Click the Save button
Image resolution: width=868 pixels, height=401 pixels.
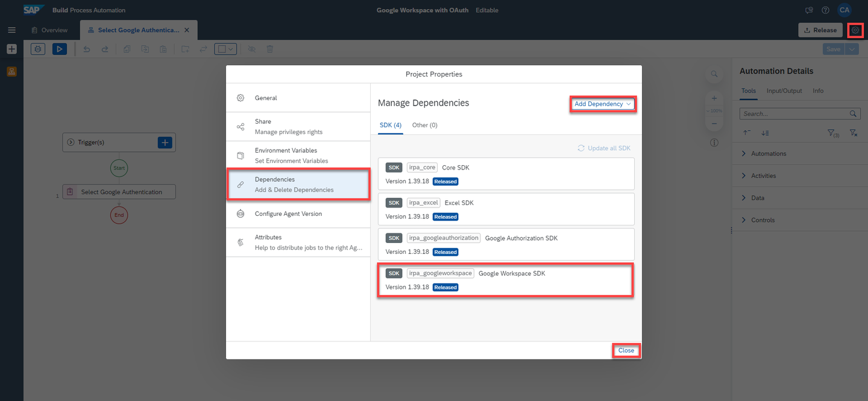834,49
